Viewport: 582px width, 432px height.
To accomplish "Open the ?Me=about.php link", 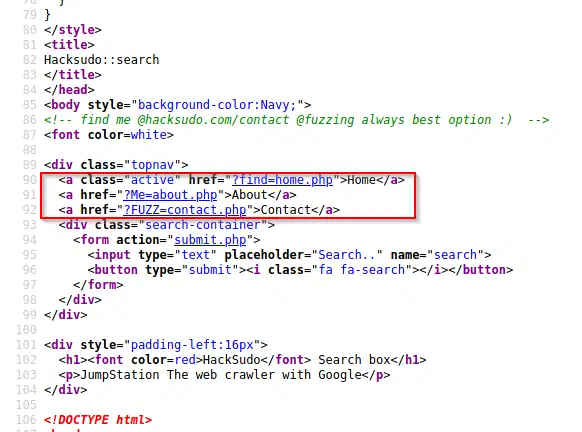I will [170, 195].
